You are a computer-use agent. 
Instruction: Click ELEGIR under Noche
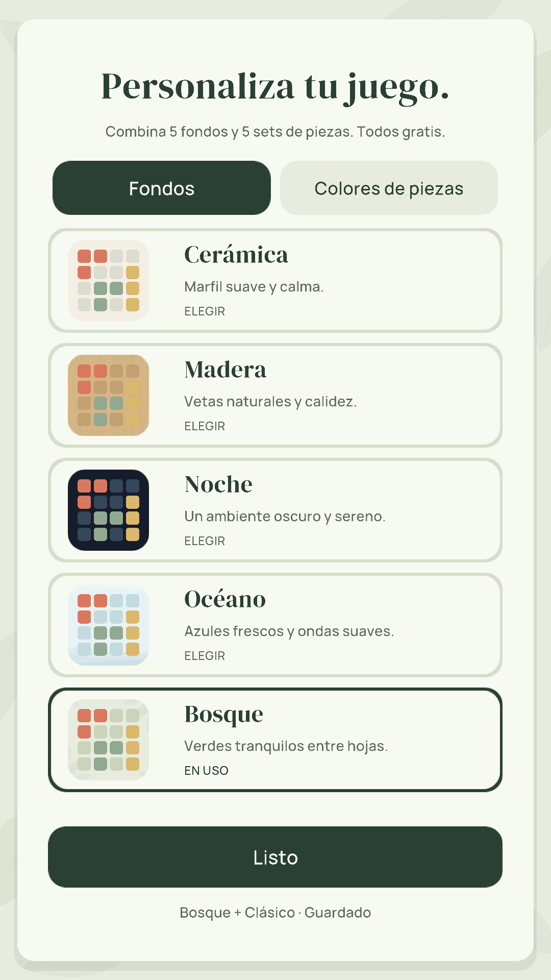(x=205, y=541)
